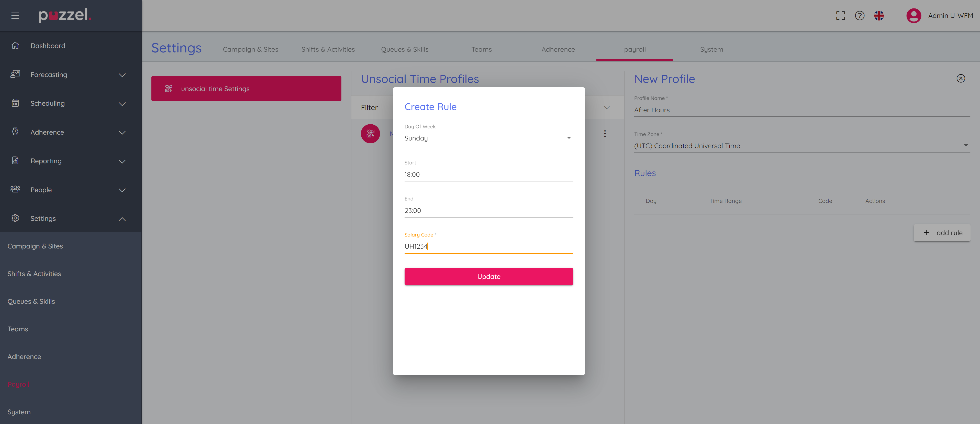This screenshot has width=980, height=424.
Task: Open the UK flag language selector
Action: coord(879,16)
